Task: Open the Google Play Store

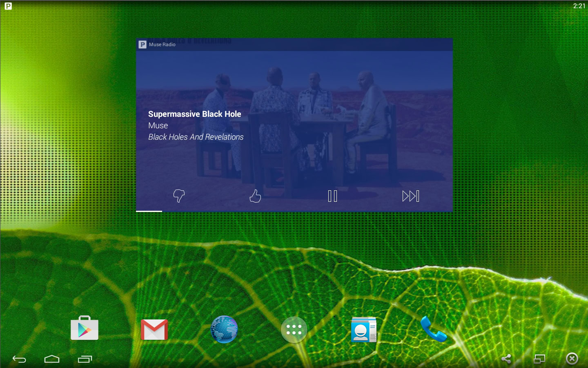Action: click(85, 328)
